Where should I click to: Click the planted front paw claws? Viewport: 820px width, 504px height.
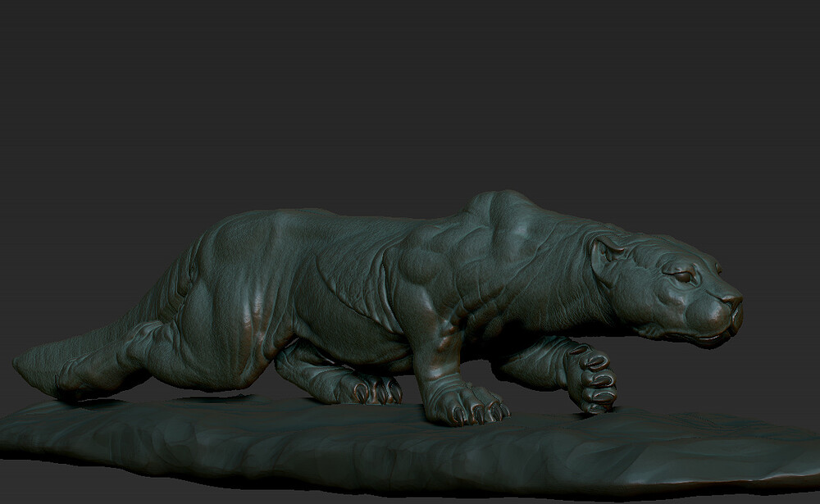point(479,411)
